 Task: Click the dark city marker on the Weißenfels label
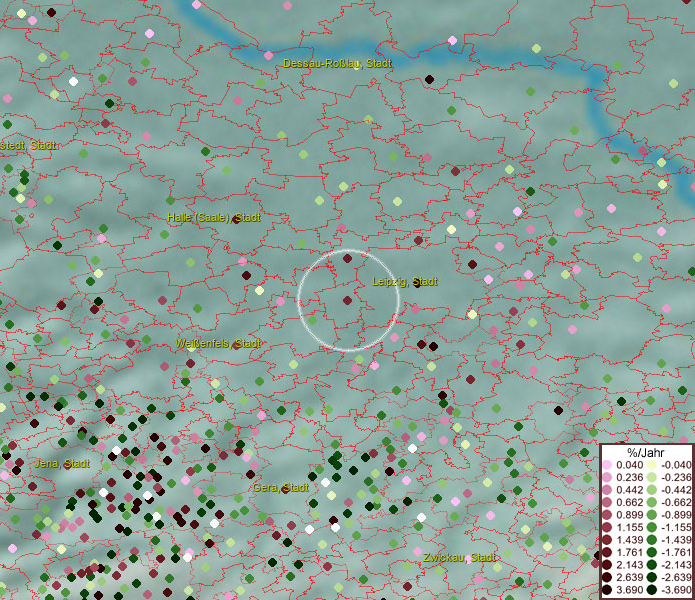tap(236, 345)
